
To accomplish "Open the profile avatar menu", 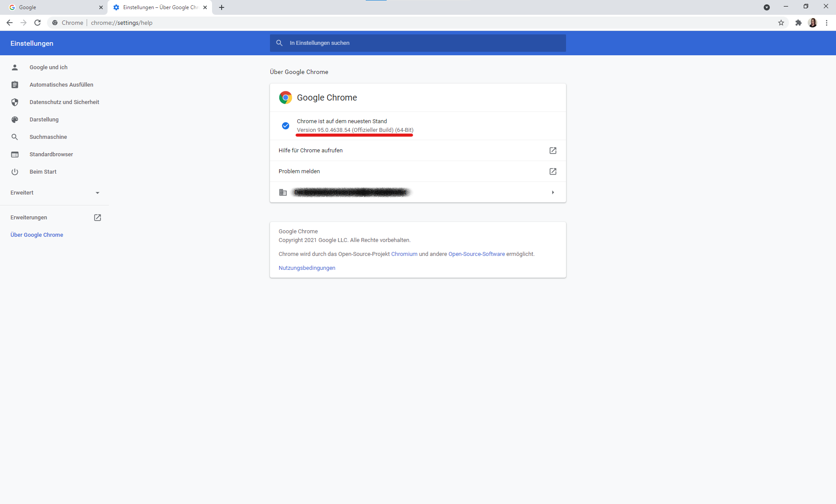I will (812, 23).
